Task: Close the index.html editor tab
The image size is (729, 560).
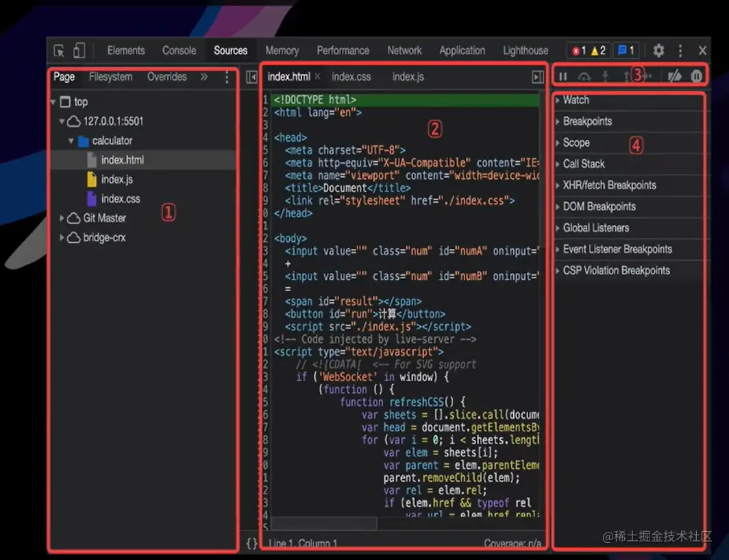Action: [317, 76]
